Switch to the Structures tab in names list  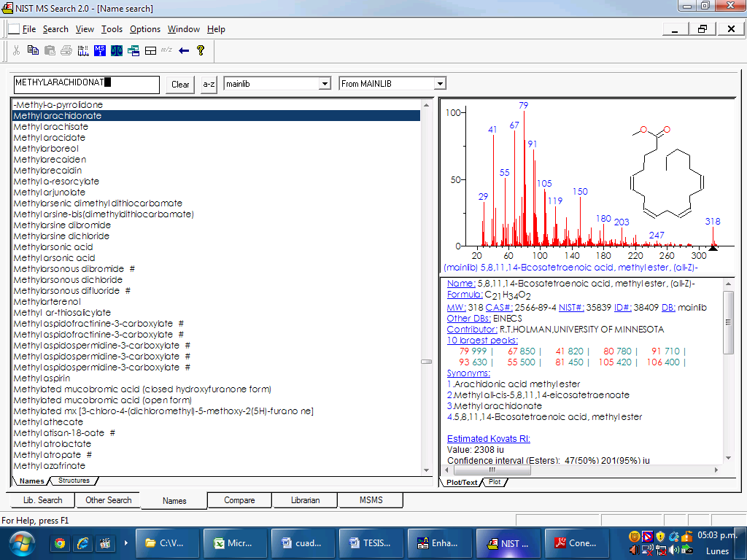pos(74,481)
